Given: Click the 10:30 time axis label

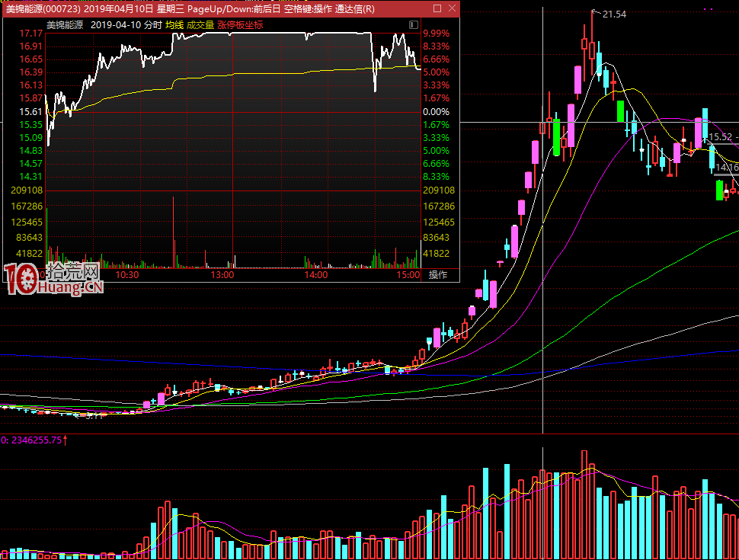Looking at the screenshot, I should point(127,275).
